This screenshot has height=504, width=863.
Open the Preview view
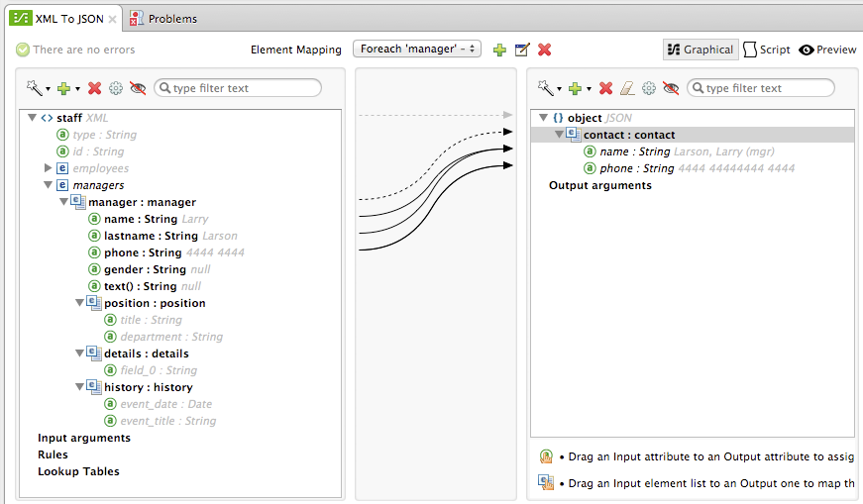[x=827, y=50]
